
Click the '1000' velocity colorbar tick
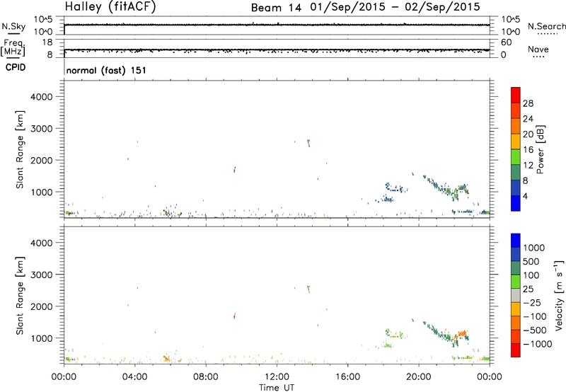point(534,248)
